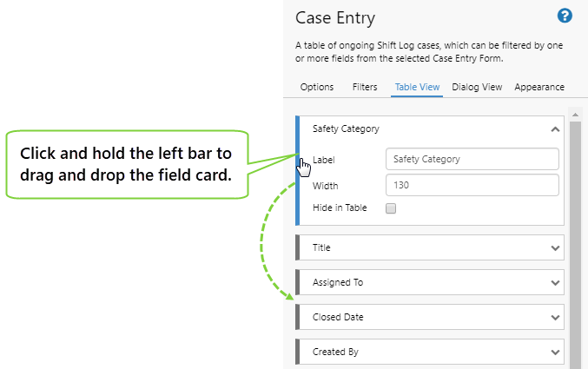Switch to the Options tab
The width and height of the screenshot is (588, 369).
pyautogui.click(x=317, y=87)
